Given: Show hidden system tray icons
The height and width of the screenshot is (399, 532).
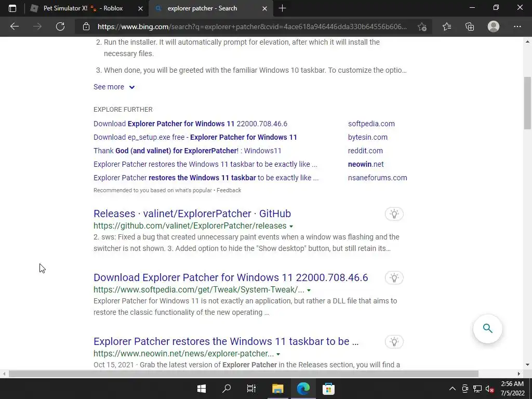Looking at the screenshot, I should (x=453, y=389).
